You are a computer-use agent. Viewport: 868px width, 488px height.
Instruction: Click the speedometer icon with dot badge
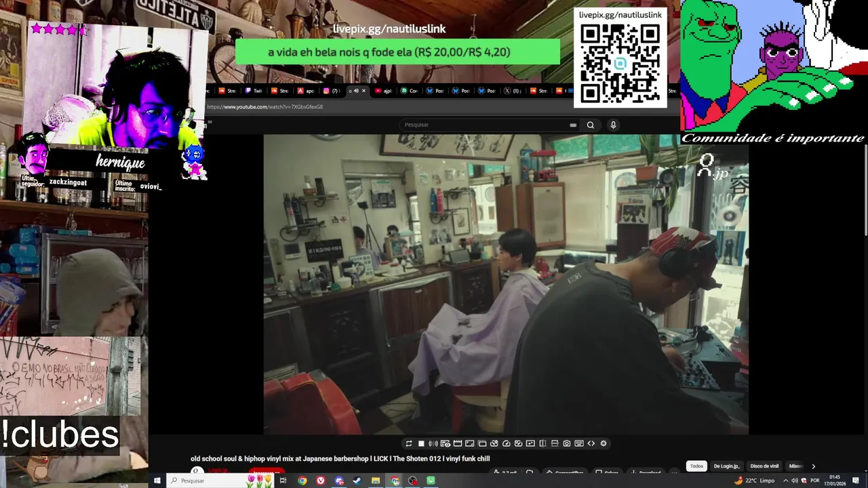(494, 443)
